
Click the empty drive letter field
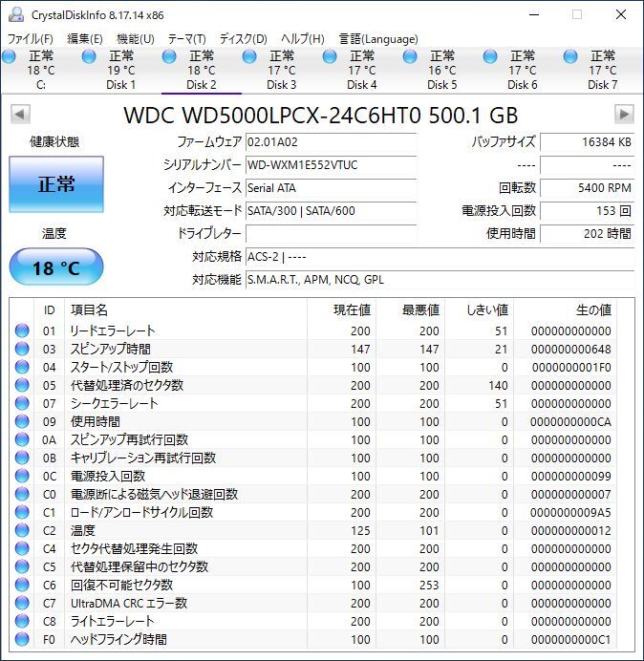(331, 233)
